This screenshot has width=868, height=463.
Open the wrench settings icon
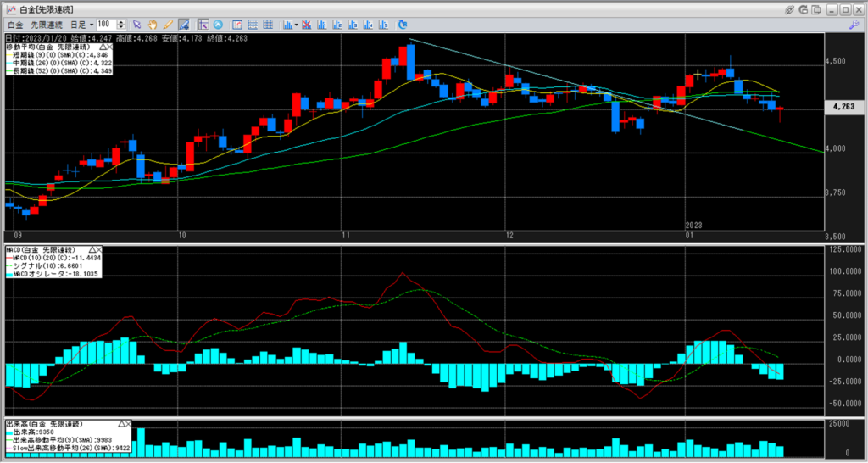(x=854, y=25)
